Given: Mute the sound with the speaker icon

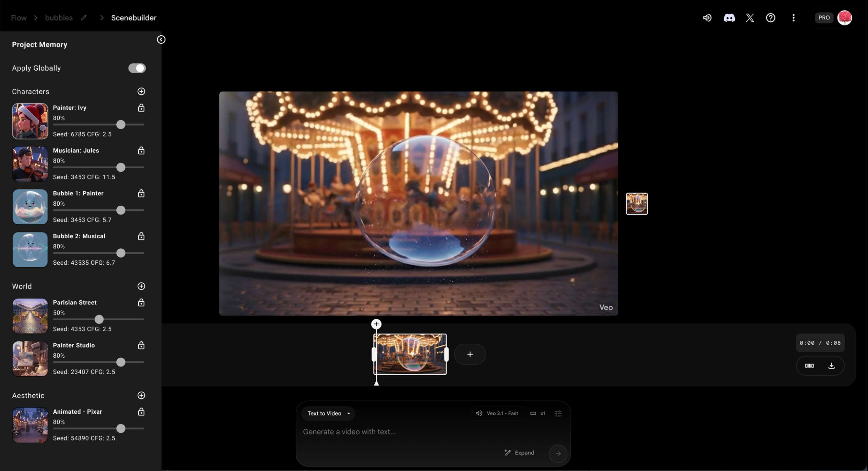Looking at the screenshot, I should [x=707, y=18].
